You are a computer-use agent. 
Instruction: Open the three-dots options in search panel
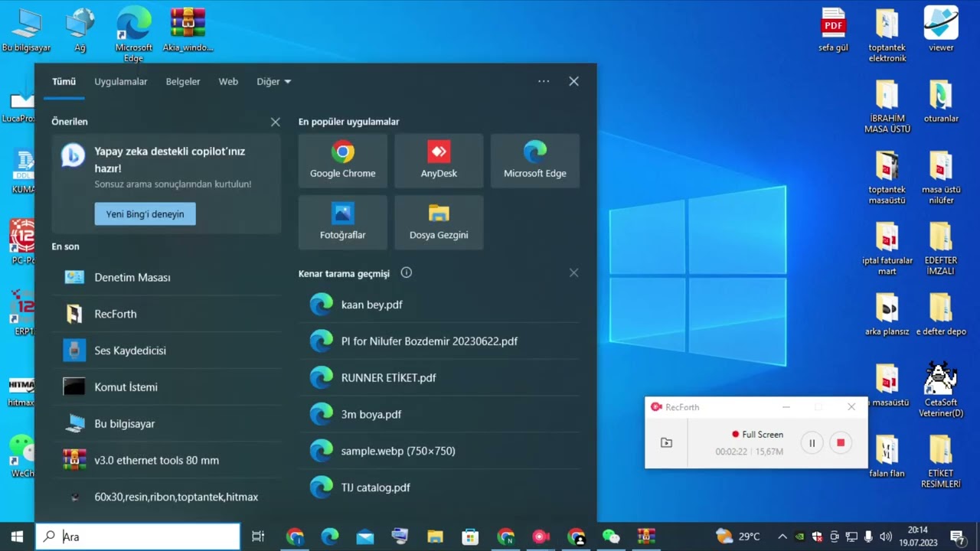pyautogui.click(x=544, y=81)
